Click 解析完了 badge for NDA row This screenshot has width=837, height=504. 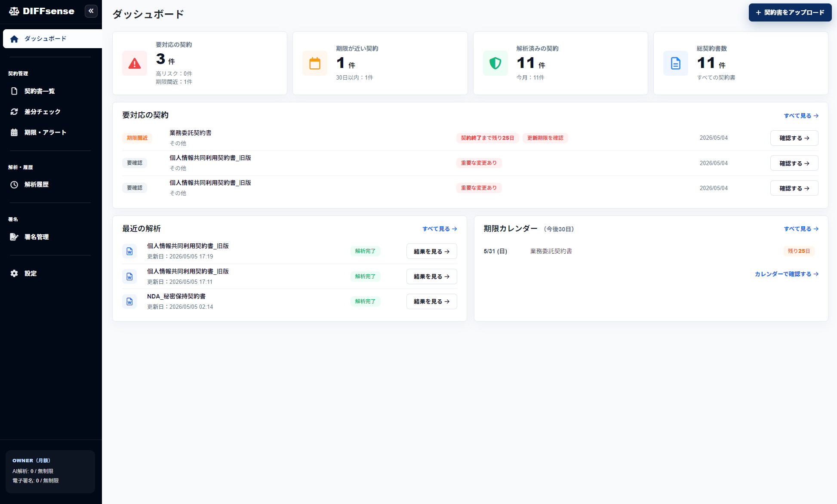pyautogui.click(x=365, y=301)
